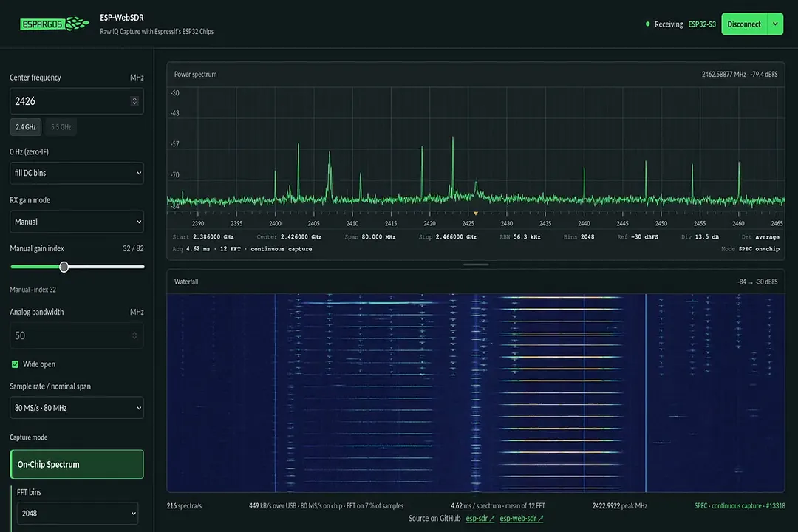Click the Waterfall panel title
The width and height of the screenshot is (798, 532).
tap(186, 282)
